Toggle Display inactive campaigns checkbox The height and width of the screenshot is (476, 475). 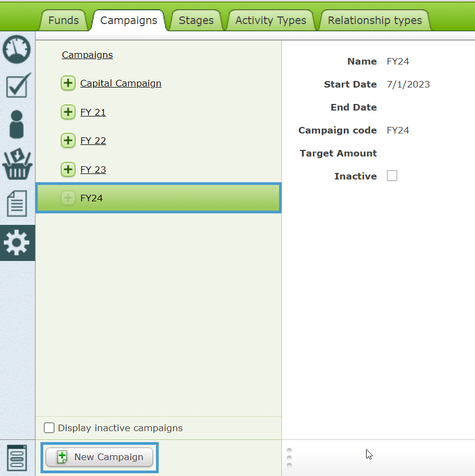point(49,428)
